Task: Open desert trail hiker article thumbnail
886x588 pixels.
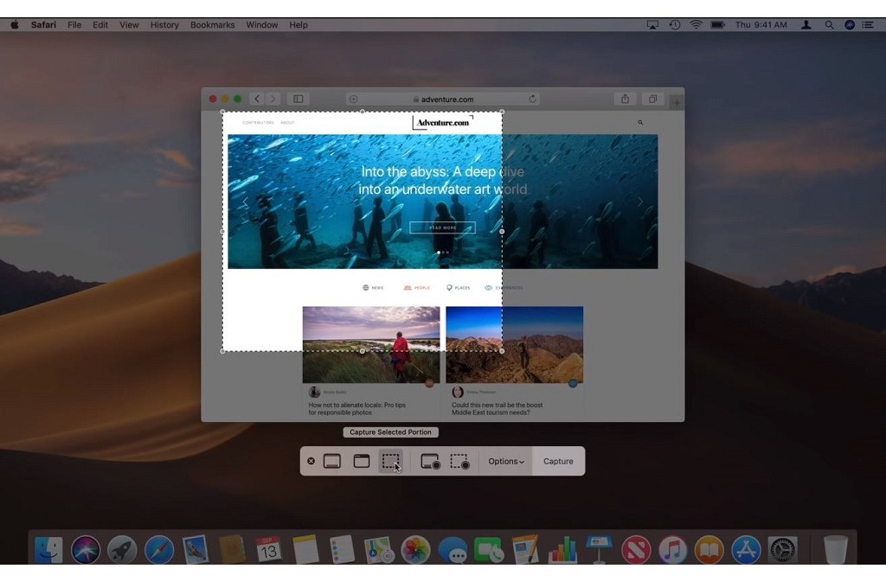Action: 515,344
